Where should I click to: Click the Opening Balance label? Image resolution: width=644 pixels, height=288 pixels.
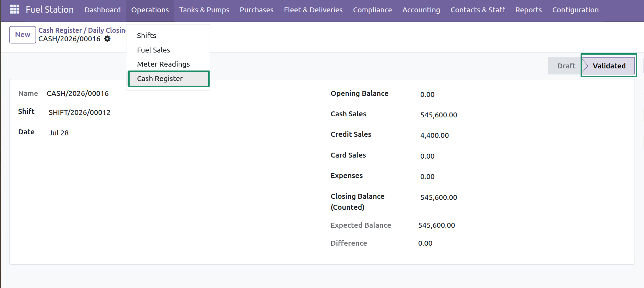[x=359, y=93]
